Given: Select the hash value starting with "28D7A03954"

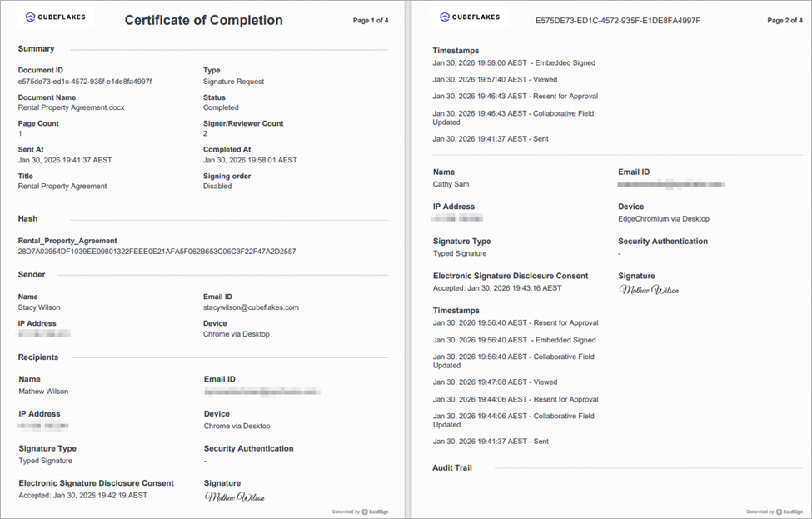Looking at the screenshot, I should click(x=157, y=252).
